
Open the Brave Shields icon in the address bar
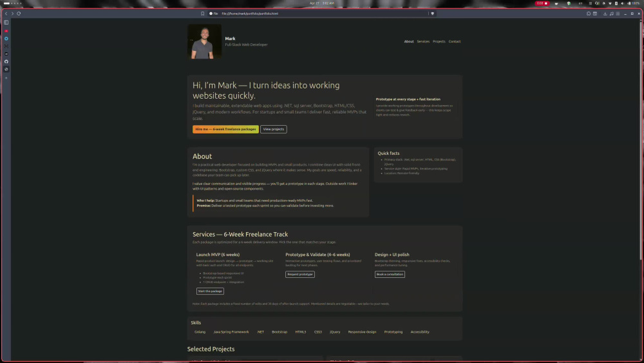[x=433, y=14]
